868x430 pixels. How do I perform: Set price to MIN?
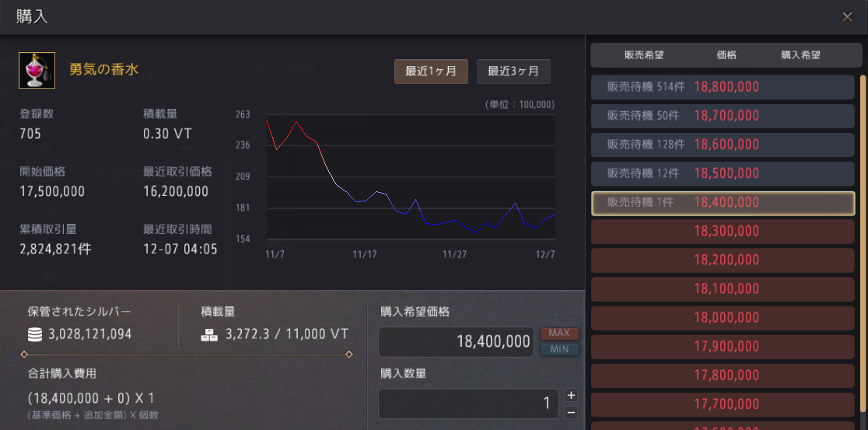pos(558,349)
